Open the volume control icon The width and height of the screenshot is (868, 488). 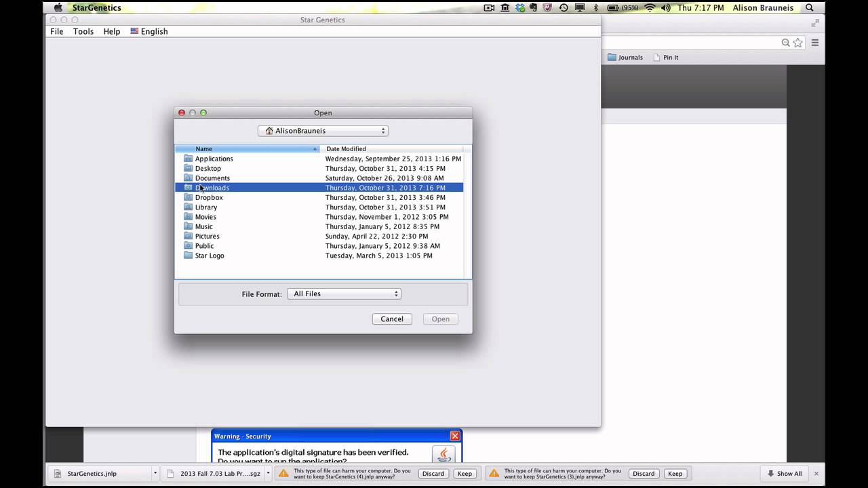click(665, 8)
